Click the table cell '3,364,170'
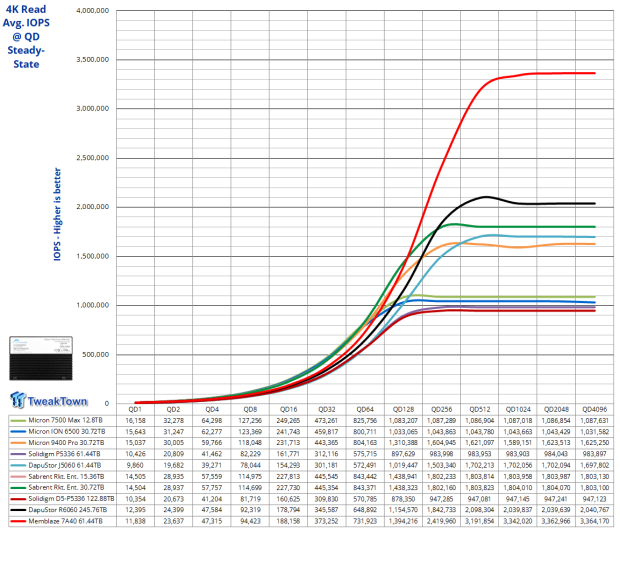The height and width of the screenshot is (568, 620). click(594, 521)
